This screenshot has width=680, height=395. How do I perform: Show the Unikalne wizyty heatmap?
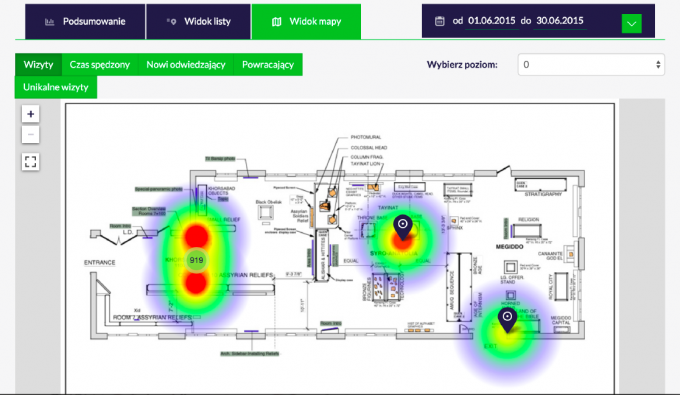tap(56, 87)
